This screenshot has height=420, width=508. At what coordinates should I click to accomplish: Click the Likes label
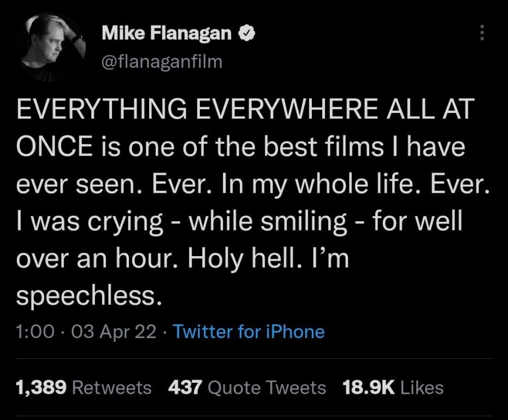pyautogui.click(x=422, y=388)
